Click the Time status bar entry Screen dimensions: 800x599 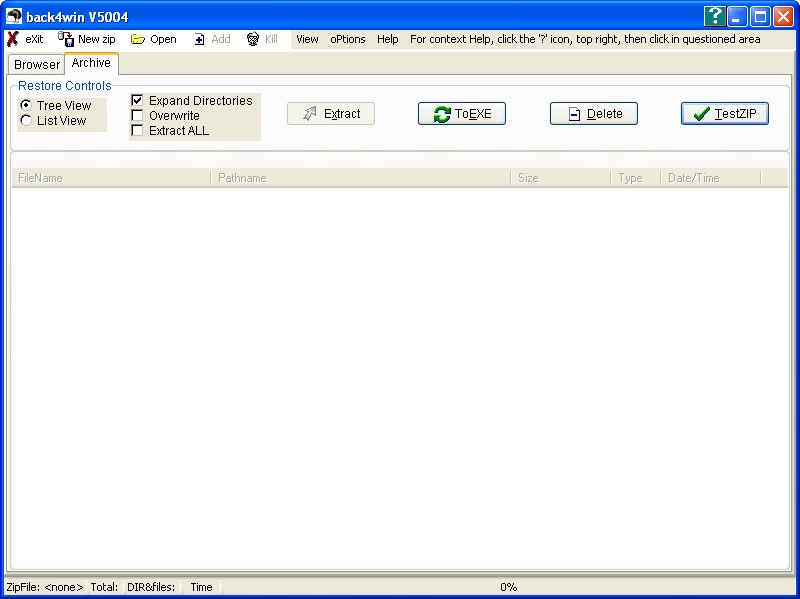(201, 587)
